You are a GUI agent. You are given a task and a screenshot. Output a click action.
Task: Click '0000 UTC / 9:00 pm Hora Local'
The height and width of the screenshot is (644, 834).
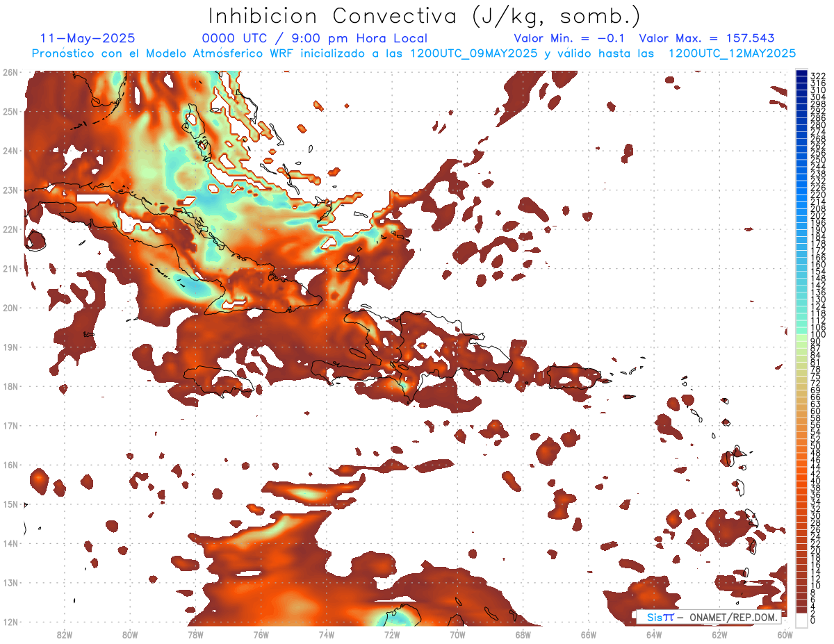[x=315, y=38]
